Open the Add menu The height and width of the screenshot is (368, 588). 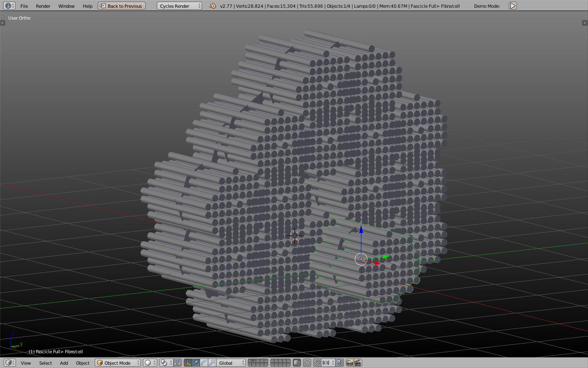64,363
